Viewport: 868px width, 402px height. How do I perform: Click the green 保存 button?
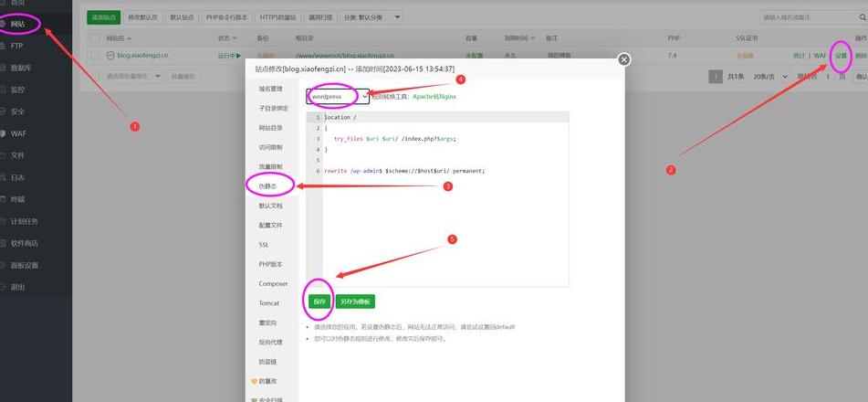(x=319, y=301)
